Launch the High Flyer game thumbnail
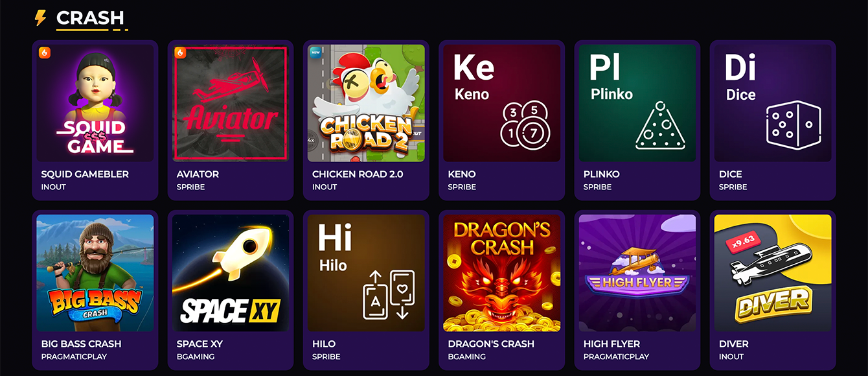 [x=637, y=273]
